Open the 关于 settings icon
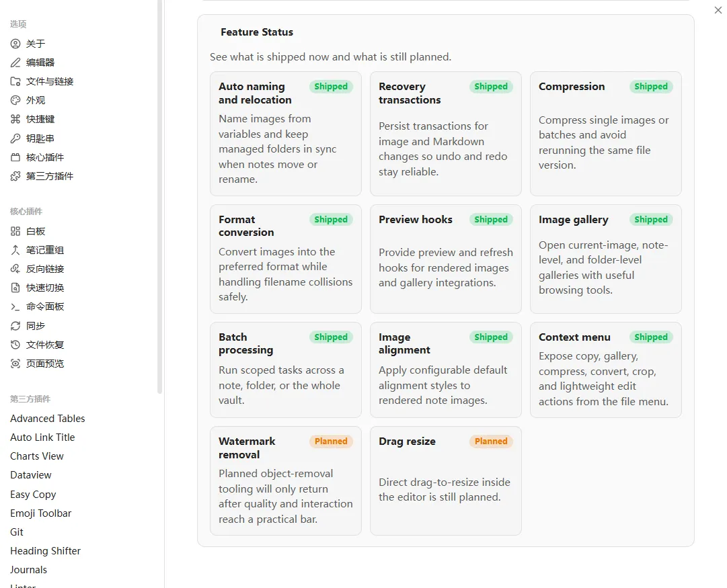727x588 pixels. point(15,44)
